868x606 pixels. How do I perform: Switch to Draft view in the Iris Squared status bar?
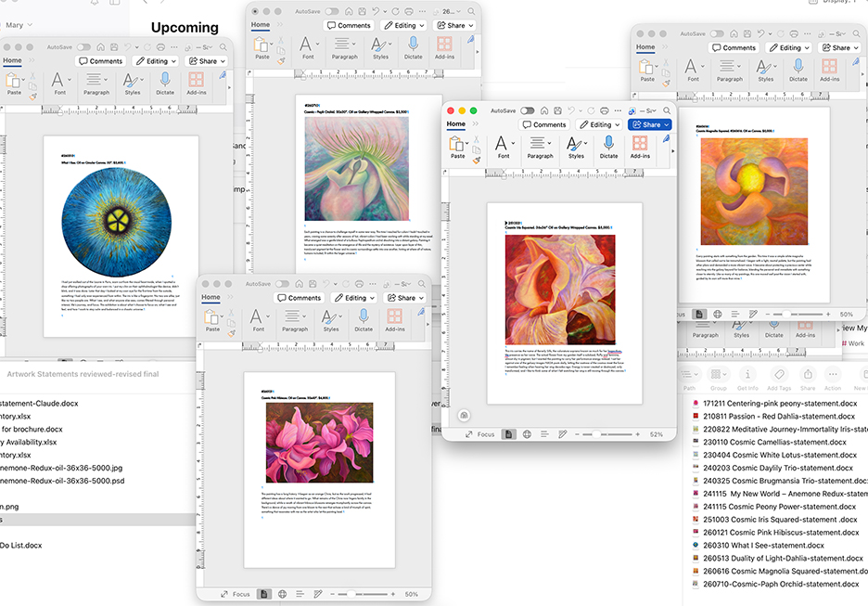pyautogui.click(x=562, y=434)
